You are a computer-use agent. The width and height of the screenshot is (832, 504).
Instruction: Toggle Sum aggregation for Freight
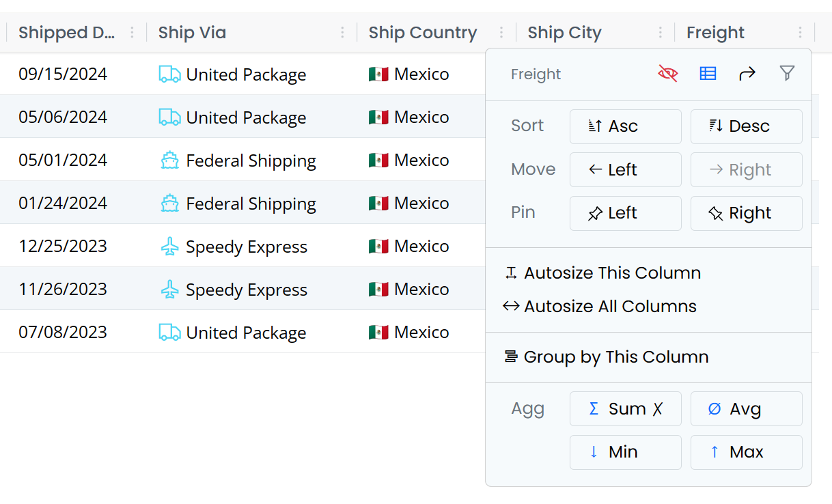tap(625, 409)
